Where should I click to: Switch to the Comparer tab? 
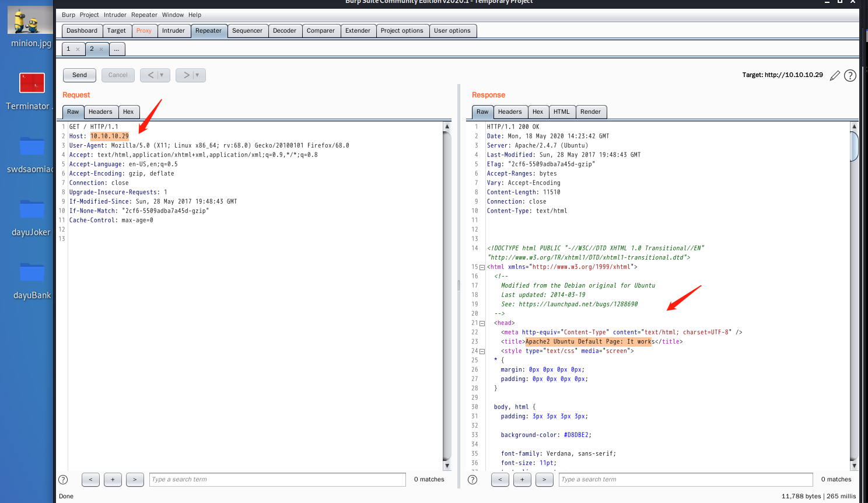pos(321,31)
